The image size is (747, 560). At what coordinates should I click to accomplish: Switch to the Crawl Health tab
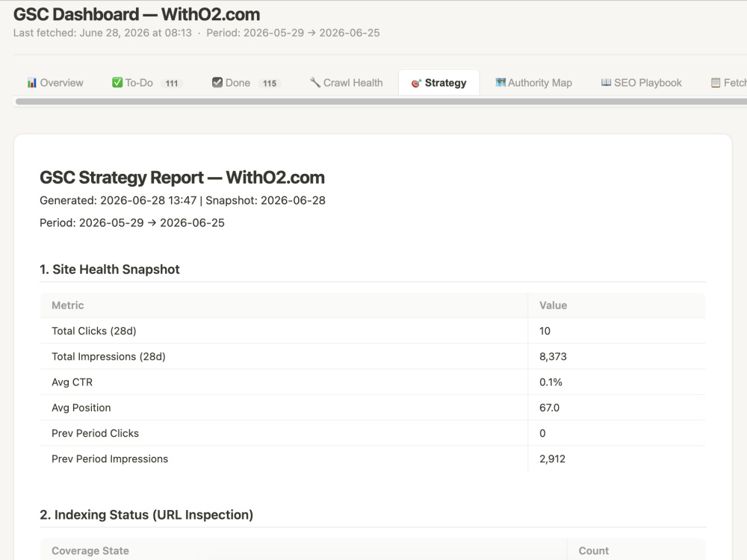click(347, 83)
